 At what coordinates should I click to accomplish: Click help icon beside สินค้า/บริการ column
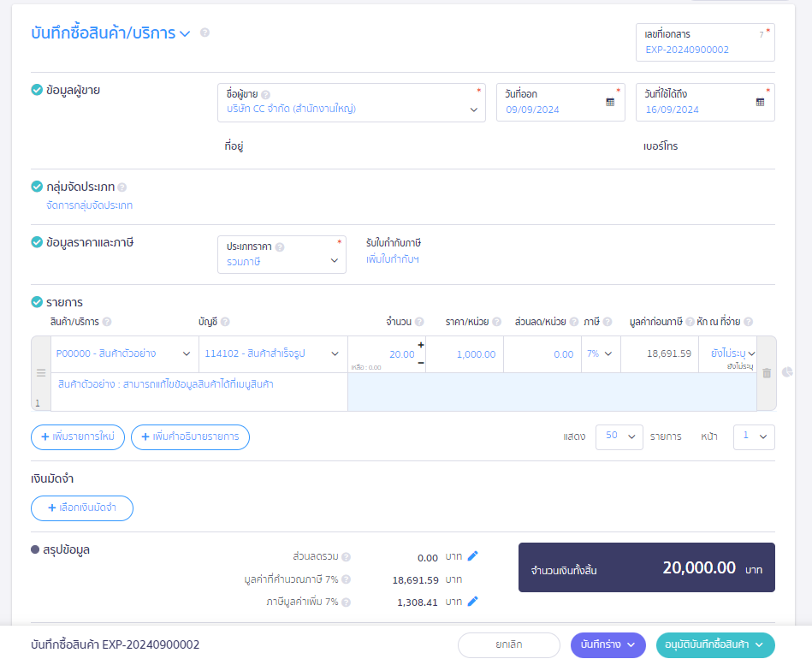(107, 322)
